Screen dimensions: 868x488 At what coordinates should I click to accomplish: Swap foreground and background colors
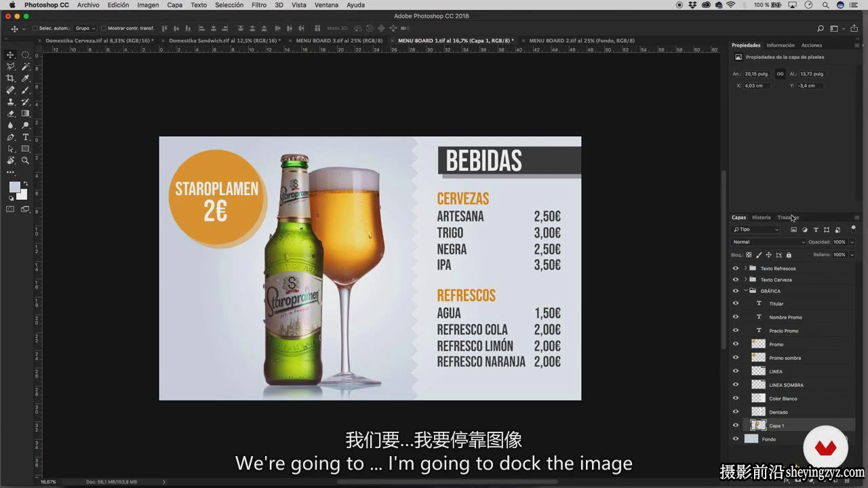pyautogui.click(x=26, y=183)
